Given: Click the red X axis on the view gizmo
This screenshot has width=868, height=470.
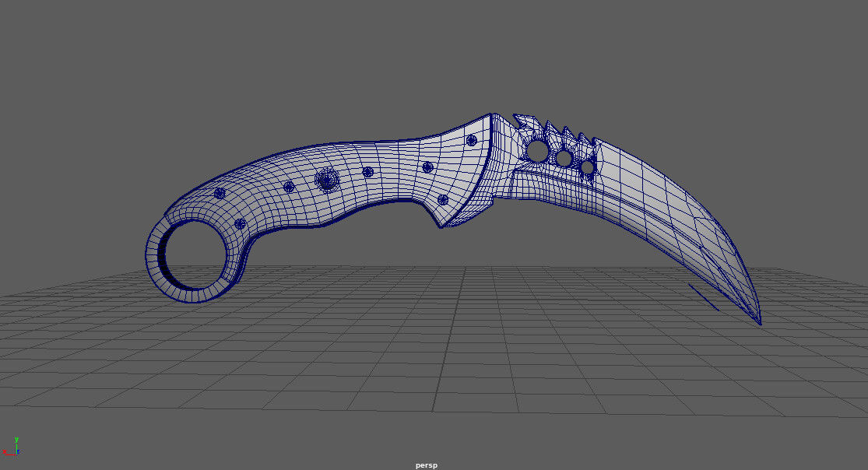Looking at the screenshot, I should pyautogui.click(x=5, y=451).
